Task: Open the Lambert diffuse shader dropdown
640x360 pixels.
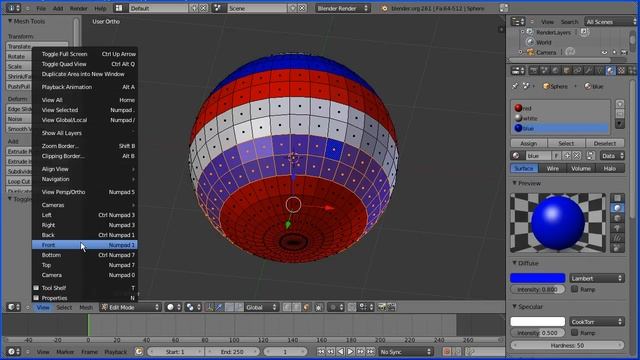Action: point(597,278)
